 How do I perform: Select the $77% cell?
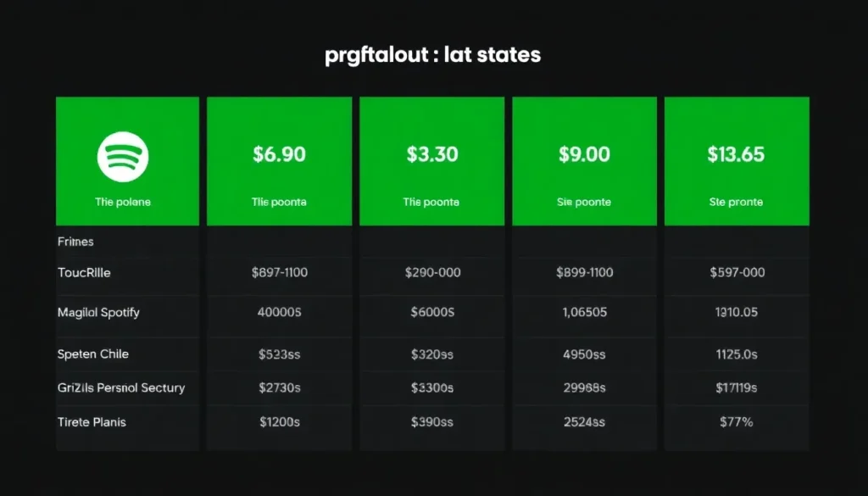tap(737, 422)
